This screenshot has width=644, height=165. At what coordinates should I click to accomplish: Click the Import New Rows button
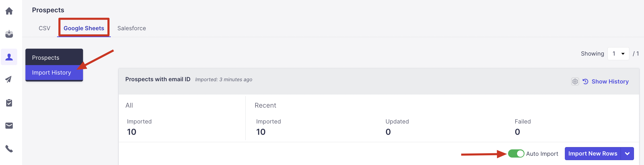pos(593,154)
